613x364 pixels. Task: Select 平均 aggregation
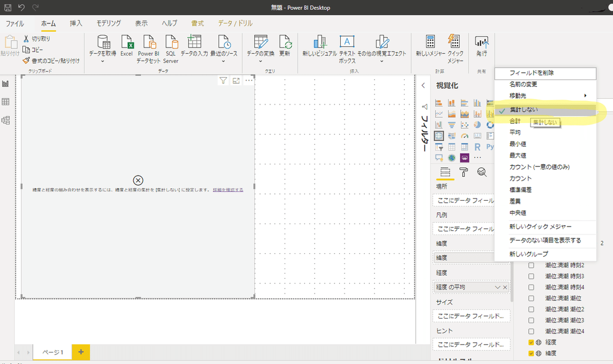[546, 132]
